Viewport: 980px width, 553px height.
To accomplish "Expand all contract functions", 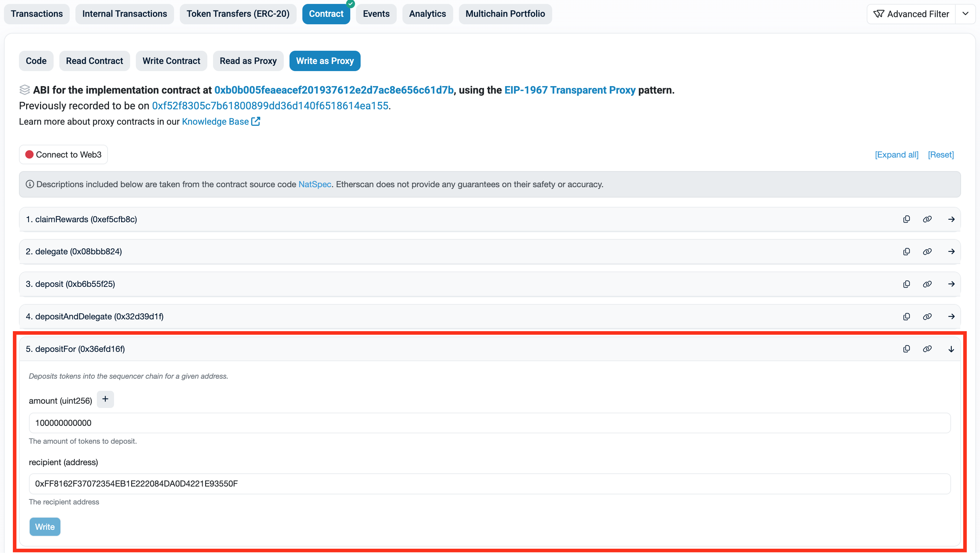I will point(896,154).
